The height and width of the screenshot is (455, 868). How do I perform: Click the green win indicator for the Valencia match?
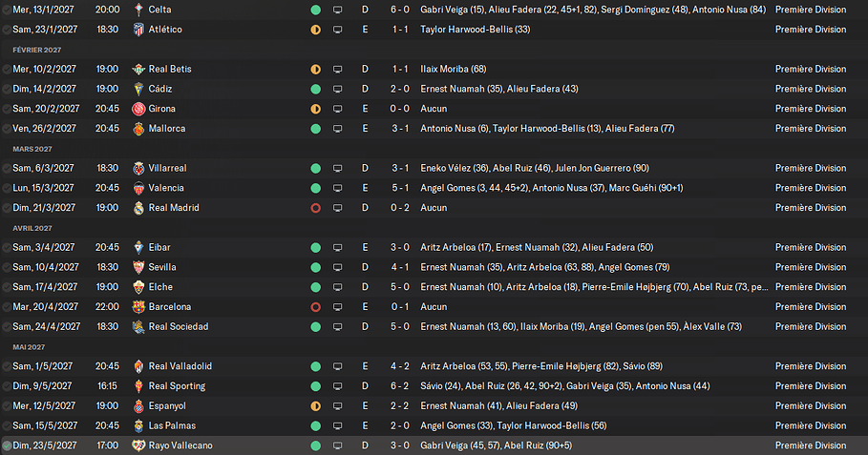[315, 188]
